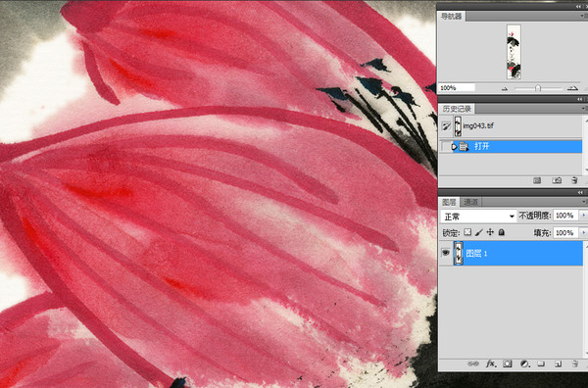
Task: Toggle history brush source for img043.tif snapshot
Action: pos(446,126)
